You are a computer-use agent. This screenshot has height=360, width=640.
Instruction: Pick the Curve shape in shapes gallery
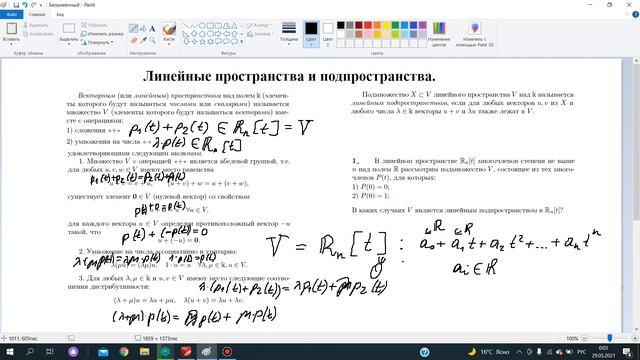194,26
